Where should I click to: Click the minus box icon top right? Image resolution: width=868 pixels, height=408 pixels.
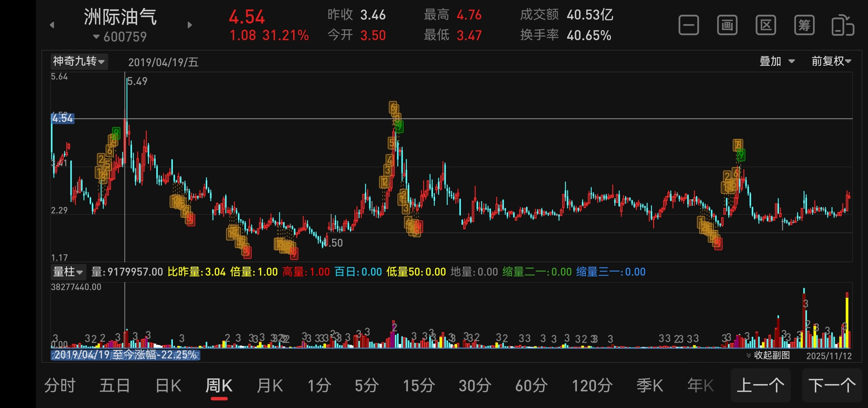click(x=689, y=25)
